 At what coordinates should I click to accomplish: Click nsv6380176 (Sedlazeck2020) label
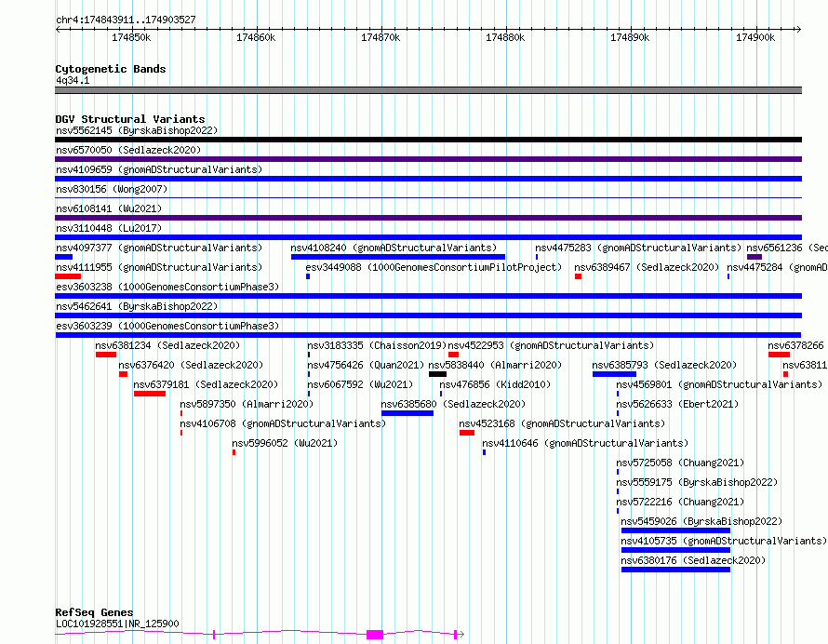tap(693, 560)
